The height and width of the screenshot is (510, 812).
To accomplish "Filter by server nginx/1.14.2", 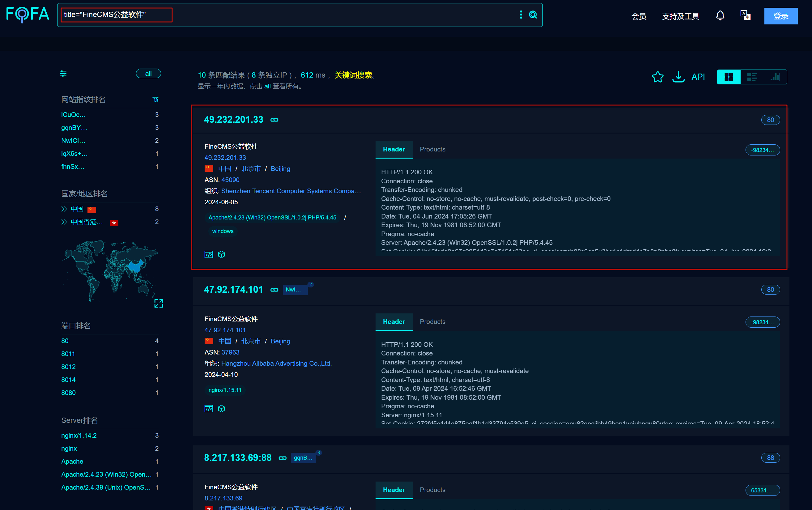I will (x=79, y=436).
